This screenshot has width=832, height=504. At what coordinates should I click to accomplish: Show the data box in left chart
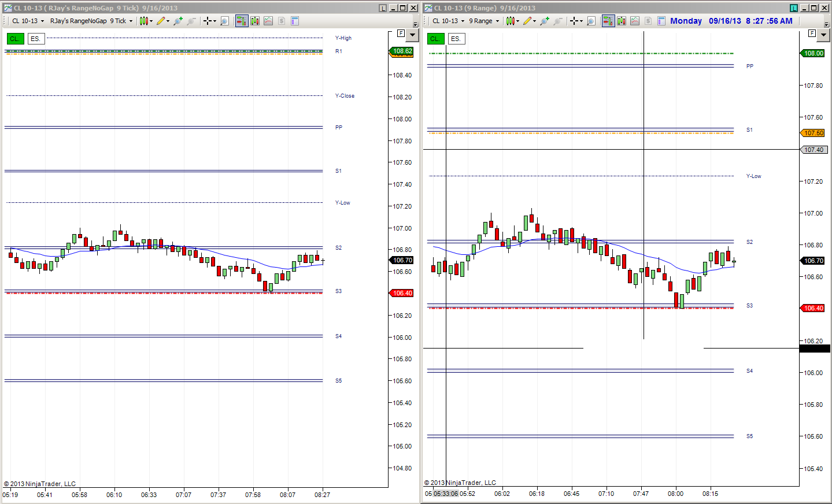(225, 21)
